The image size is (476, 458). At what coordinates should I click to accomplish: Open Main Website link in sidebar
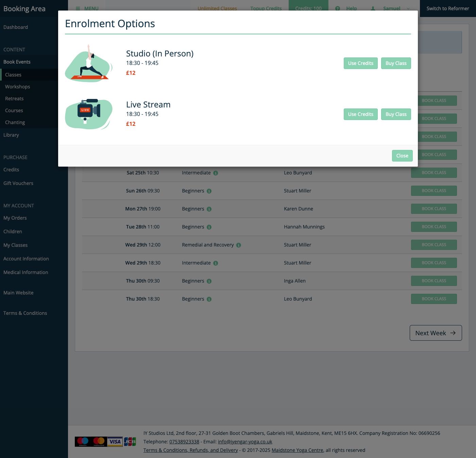point(18,293)
